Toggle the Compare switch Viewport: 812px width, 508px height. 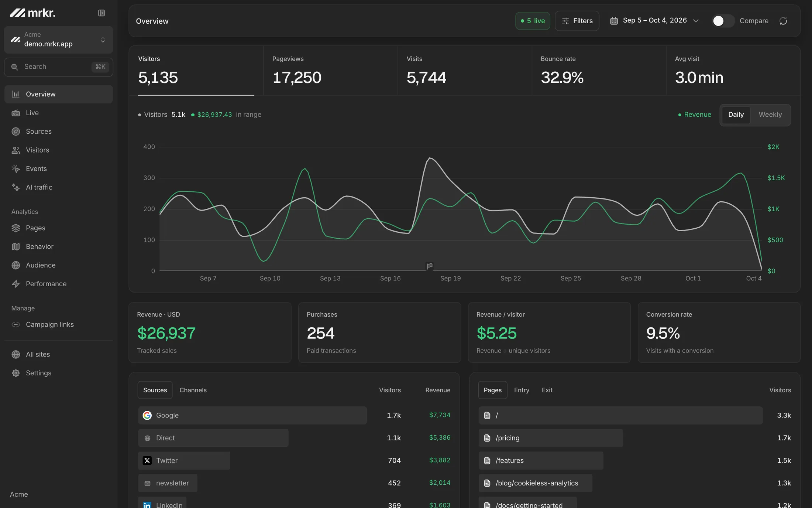pos(723,21)
